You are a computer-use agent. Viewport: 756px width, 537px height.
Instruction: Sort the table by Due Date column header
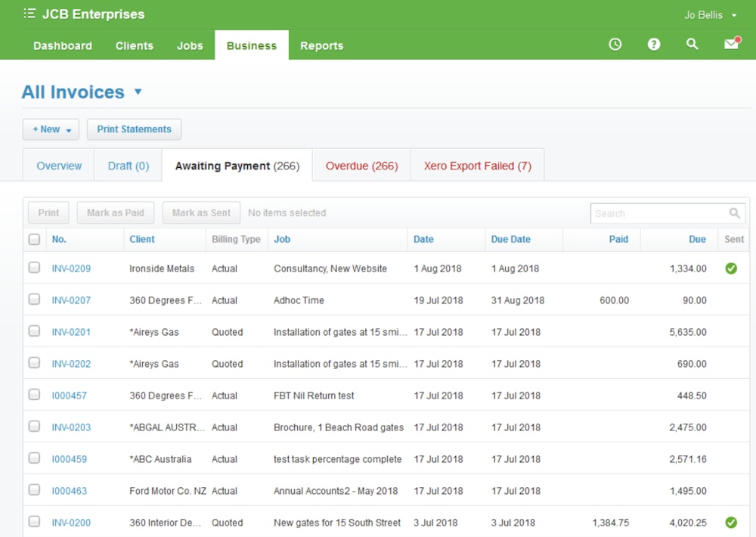510,239
